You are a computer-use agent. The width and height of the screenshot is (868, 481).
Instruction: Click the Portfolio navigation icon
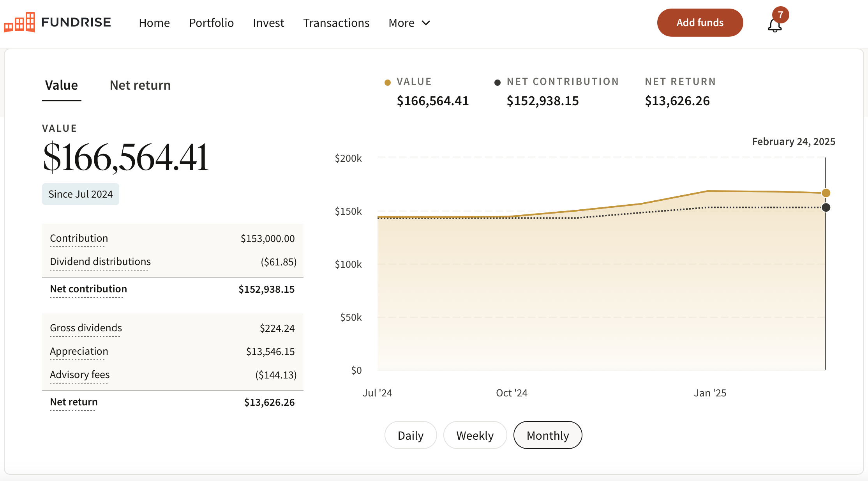pyautogui.click(x=211, y=23)
